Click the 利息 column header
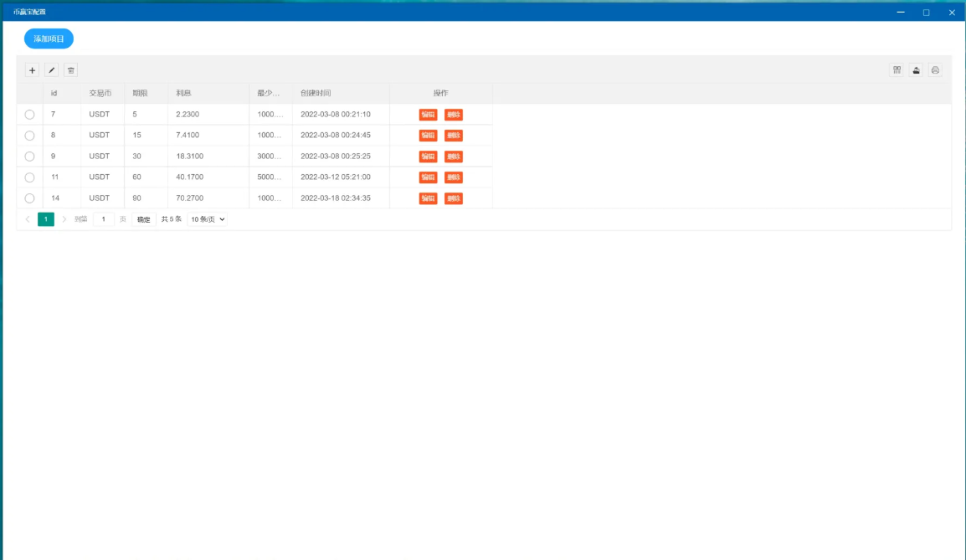Screen dimensions: 966x560 click(x=184, y=93)
